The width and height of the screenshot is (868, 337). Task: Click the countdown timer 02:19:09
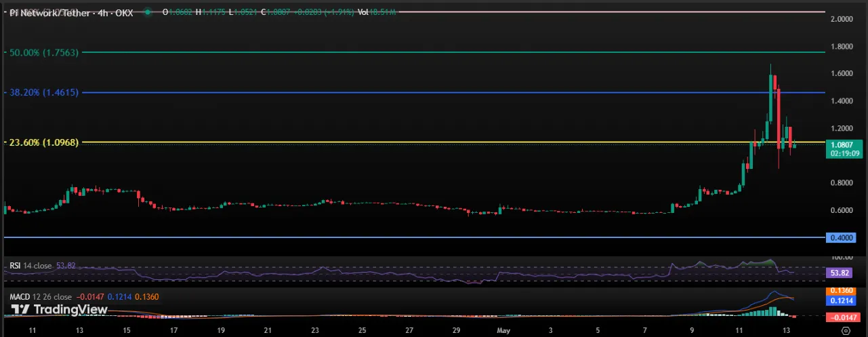844,154
